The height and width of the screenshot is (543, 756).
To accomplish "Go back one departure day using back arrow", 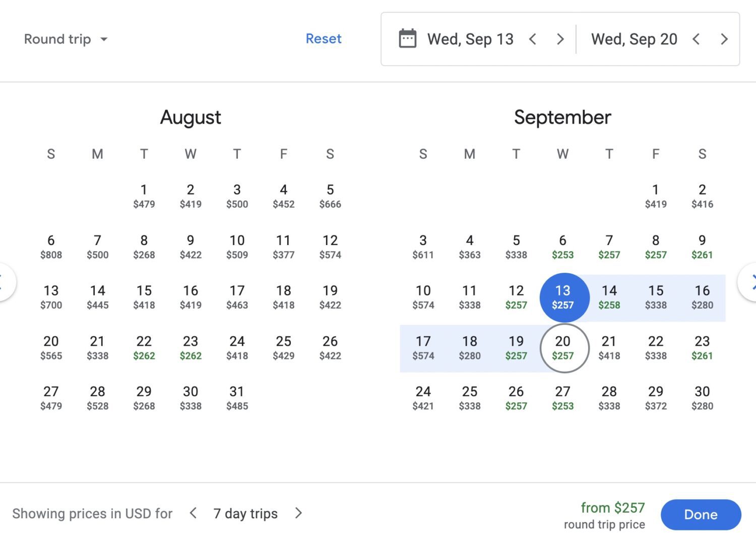I will (x=533, y=38).
